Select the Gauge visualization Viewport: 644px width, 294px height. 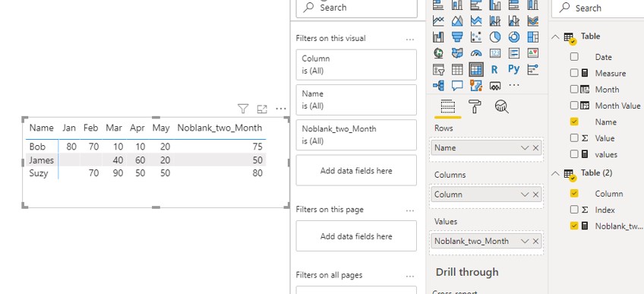pos(476,53)
